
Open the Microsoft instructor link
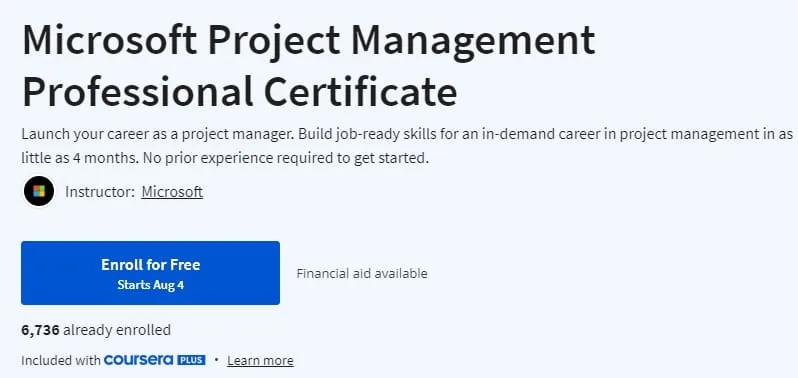(172, 192)
